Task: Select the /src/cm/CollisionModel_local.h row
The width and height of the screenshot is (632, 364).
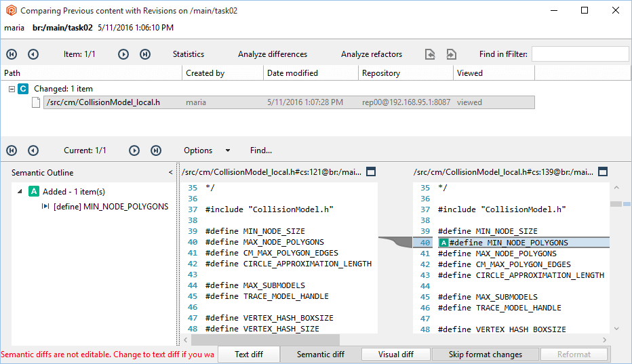Action: pos(289,102)
